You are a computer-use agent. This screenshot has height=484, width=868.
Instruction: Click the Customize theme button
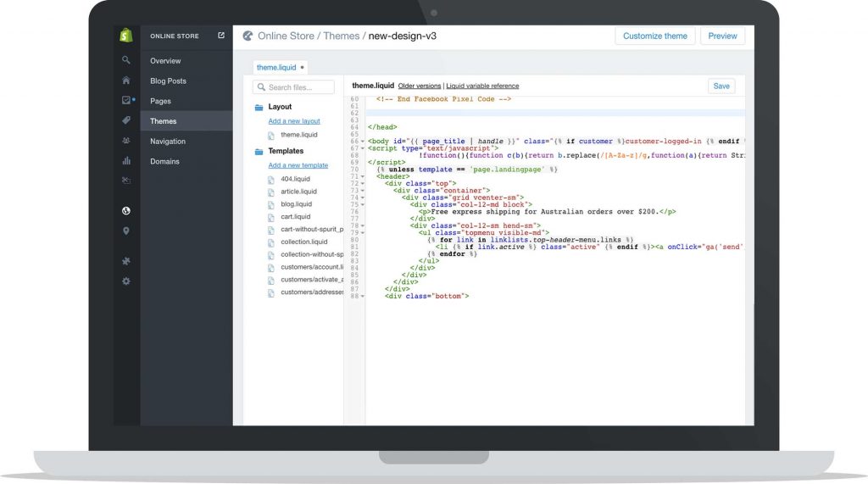(655, 36)
